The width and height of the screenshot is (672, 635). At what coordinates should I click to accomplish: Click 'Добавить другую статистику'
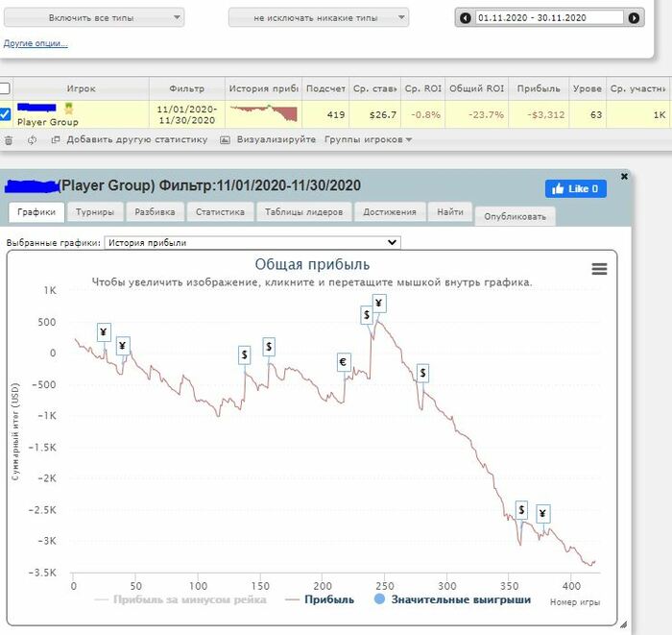(x=130, y=140)
